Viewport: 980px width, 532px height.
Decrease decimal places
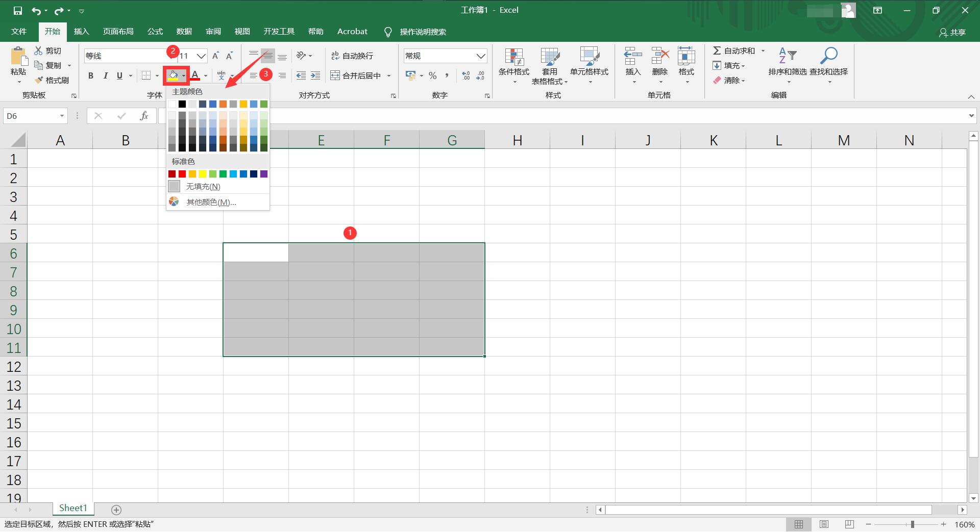[480, 75]
